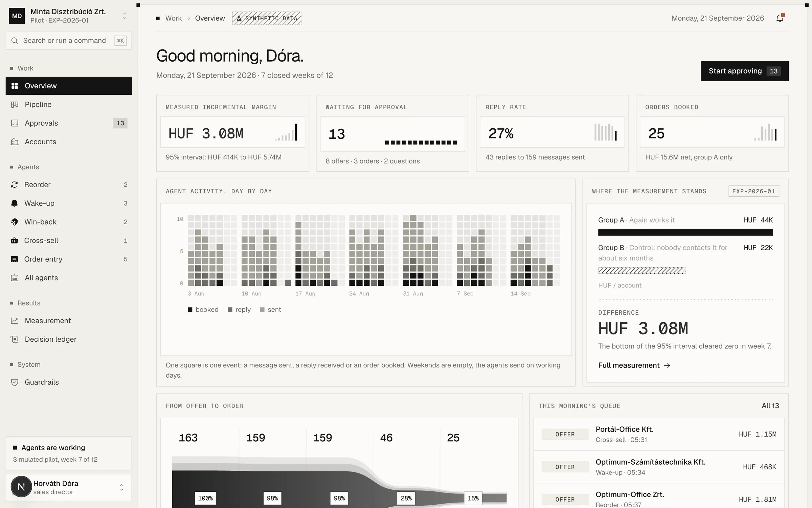The image size is (812, 508).
Task: Click the SYNTHETIC DATA badge
Action: 267,18
